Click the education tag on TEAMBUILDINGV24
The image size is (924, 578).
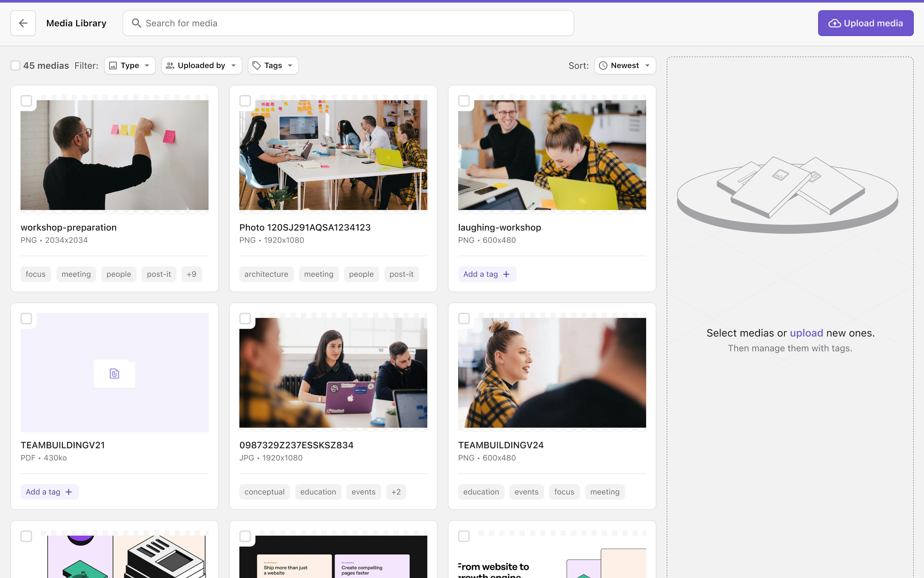click(x=481, y=492)
